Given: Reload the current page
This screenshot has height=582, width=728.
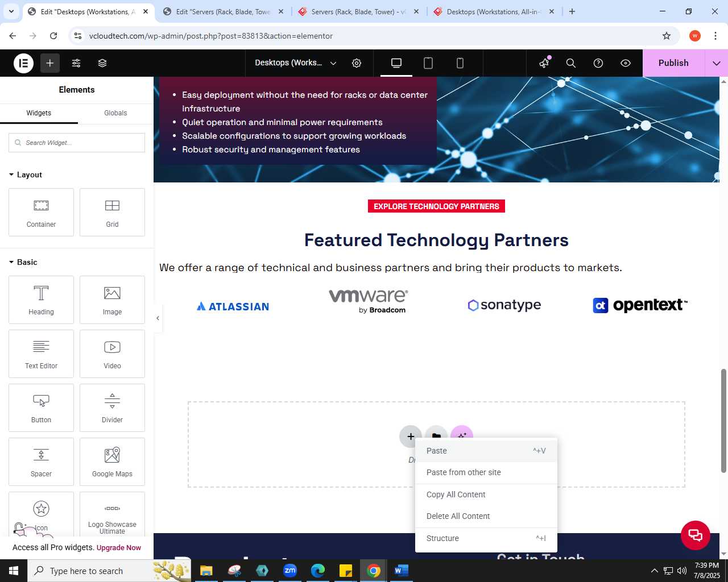Looking at the screenshot, I should tap(53, 36).
